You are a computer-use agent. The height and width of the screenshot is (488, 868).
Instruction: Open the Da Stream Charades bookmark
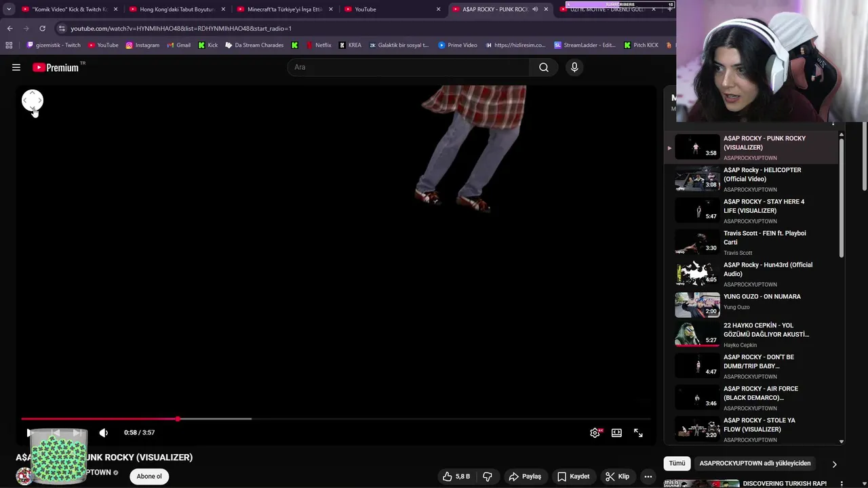pyautogui.click(x=254, y=45)
